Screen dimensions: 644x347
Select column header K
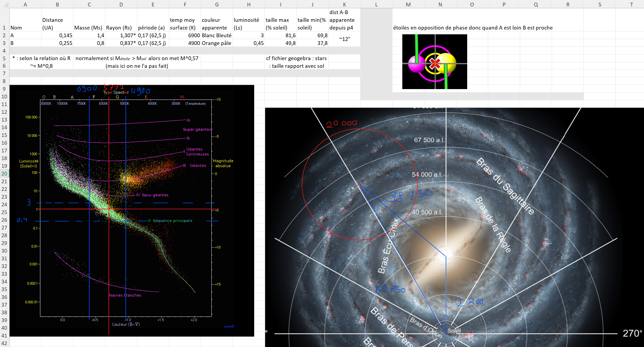click(344, 4)
